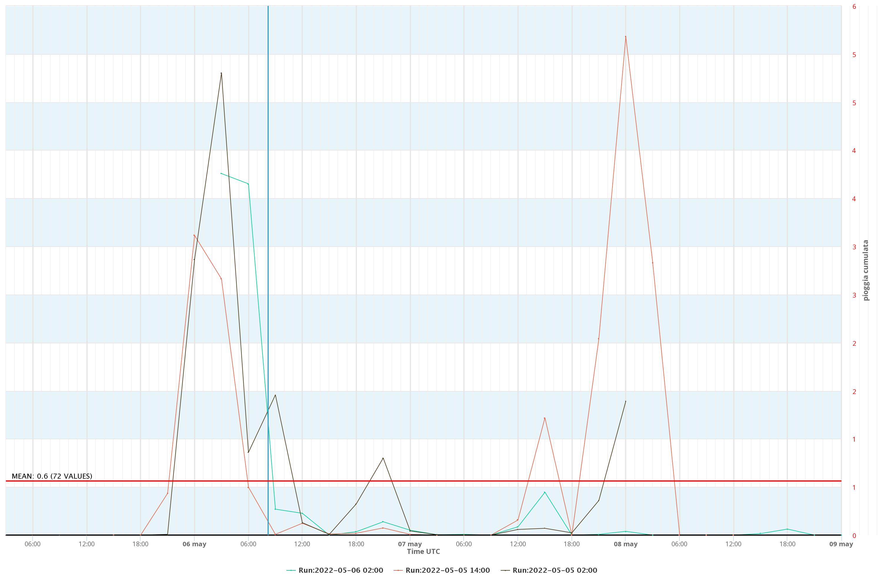Screen dimensions: 882x588
Task: Click the pioggia cumulata axis title
Action: point(866,270)
